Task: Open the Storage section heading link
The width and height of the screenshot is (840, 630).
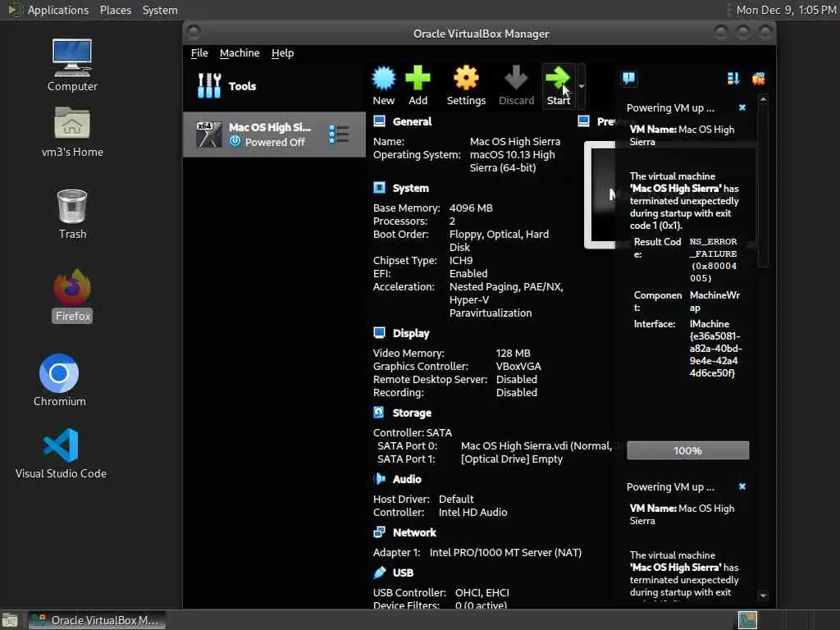Action: (x=412, y=413)
